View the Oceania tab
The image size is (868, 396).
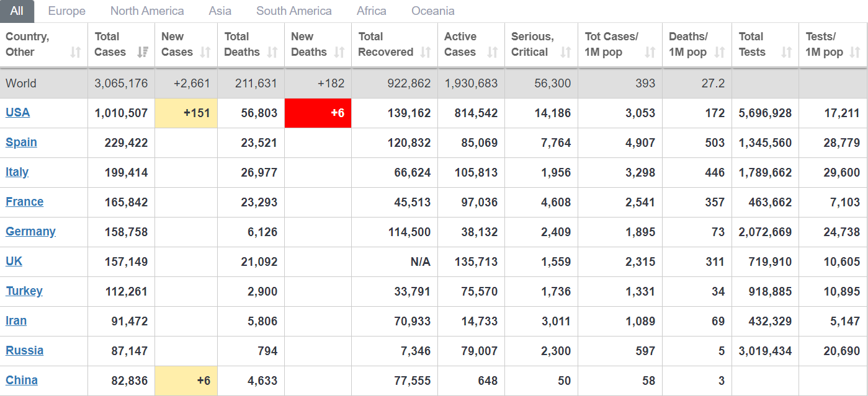433,11
